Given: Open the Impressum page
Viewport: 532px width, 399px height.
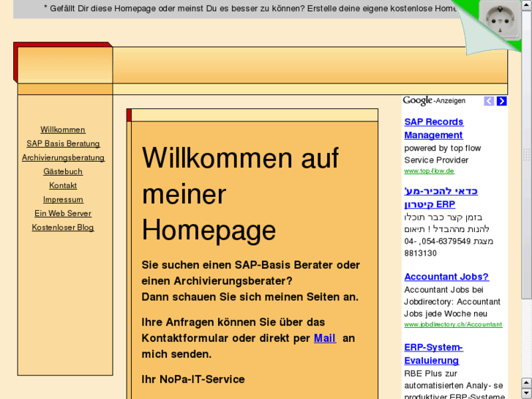Looking at the screenshot, I should tap(63, 199).
